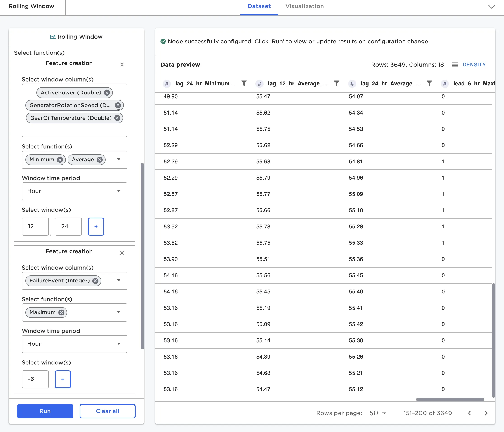Viewport: 504px width, 432px height.
Task: Go to previous page of results
Action: pyautogui.click(x=469, y=413)
